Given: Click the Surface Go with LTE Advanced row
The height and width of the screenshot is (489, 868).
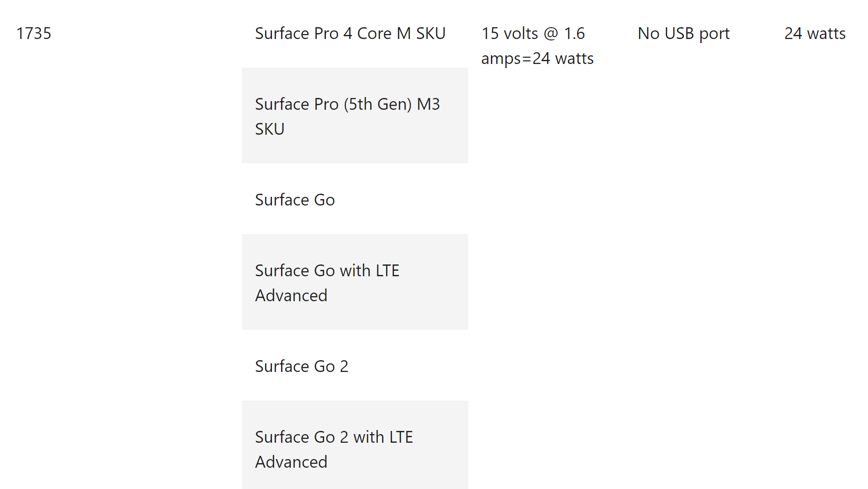Looking at the screenshot, I should 355,282.
